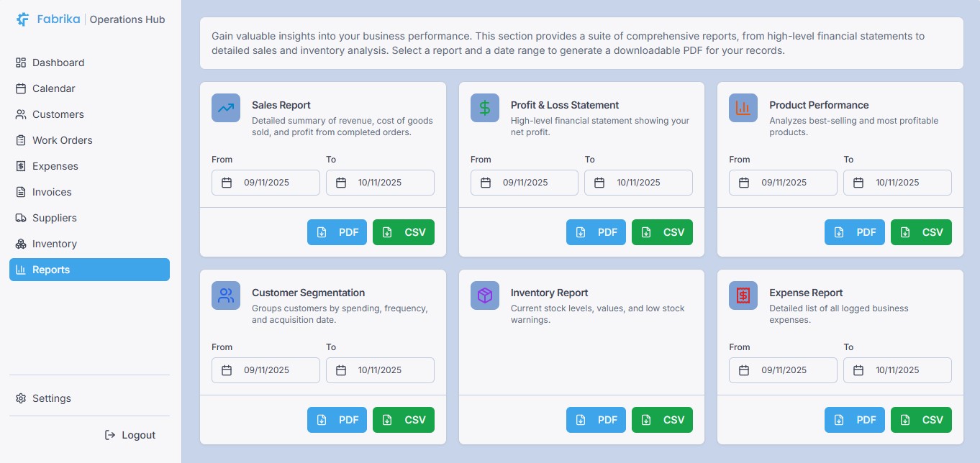This screenshot has height=463, width=980.
Task: Open the Expense Report From date field
Action: tap(783, 370)
